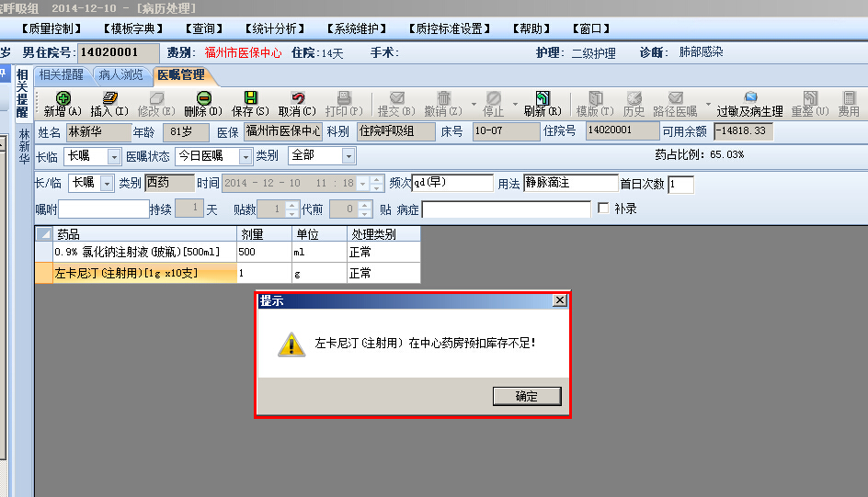868x497 pixels.
Task: Check the 补录 checkbox
Action: [x=603, y=209]
